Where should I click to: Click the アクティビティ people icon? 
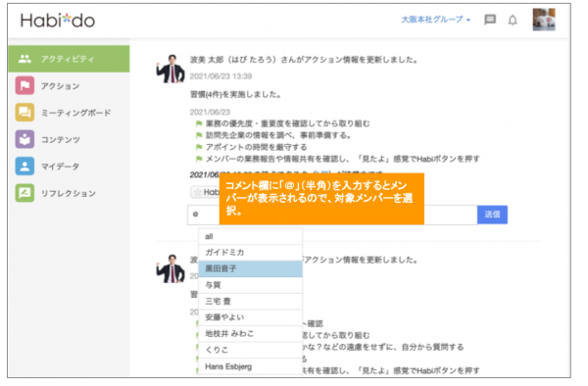[24, 59]
